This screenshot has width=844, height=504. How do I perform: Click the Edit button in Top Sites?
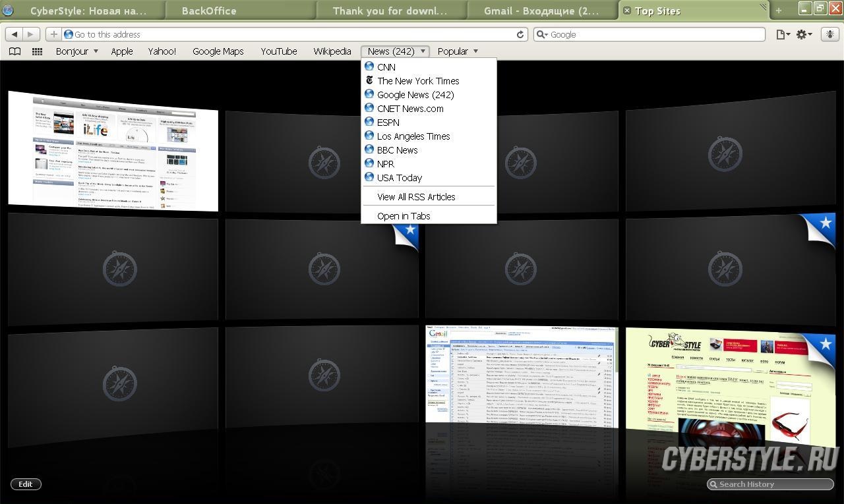coord(26,484)
